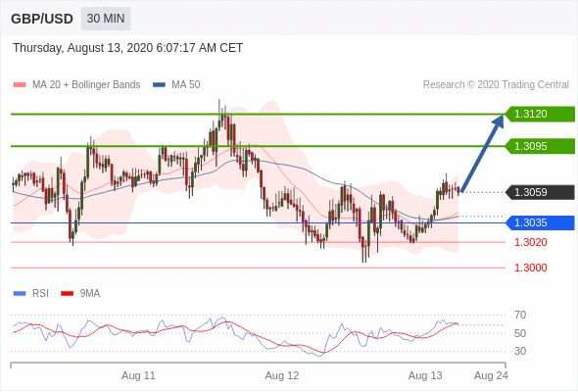Screen dimensions: 578x392
Task: Click the RSI blue legend swatch
Action: pyautogui.click(x=20, y=294)
